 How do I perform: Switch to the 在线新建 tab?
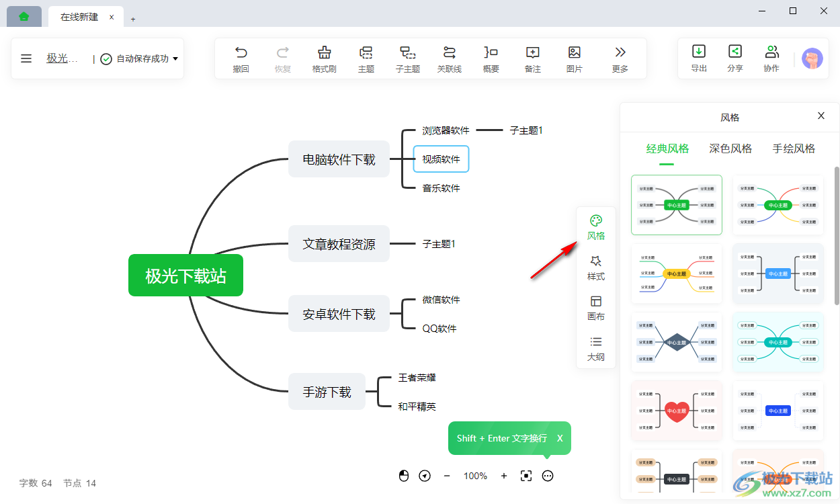point(79,17)
